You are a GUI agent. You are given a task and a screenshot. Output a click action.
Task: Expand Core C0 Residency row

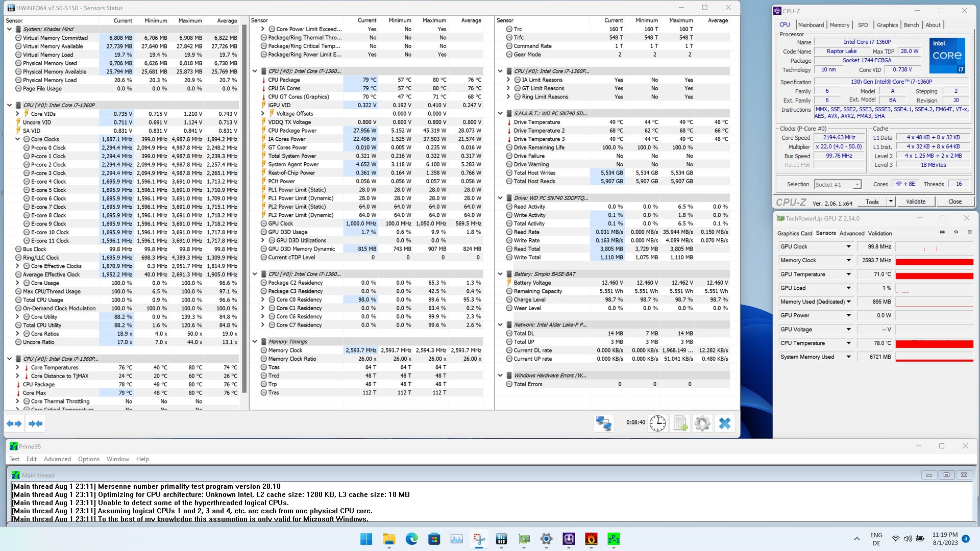[x=263, y=299]
